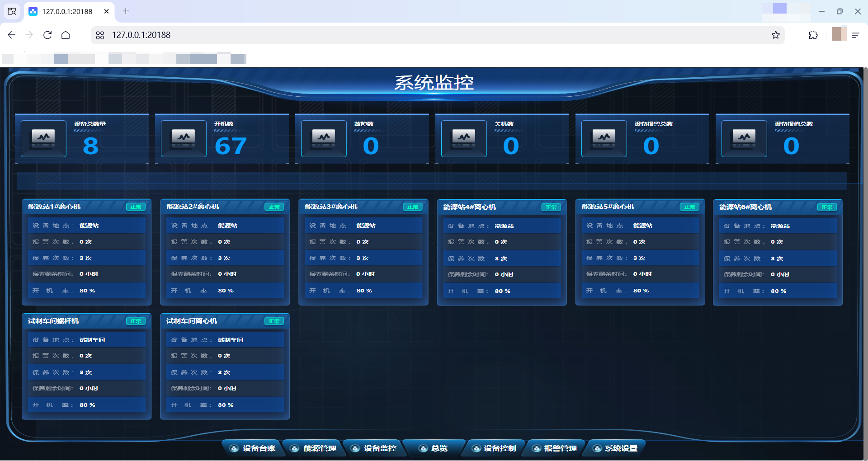Click the 正常 status badge on 能源站1#离心机
This screenshot has height=461, width=868.
point(136,207)
